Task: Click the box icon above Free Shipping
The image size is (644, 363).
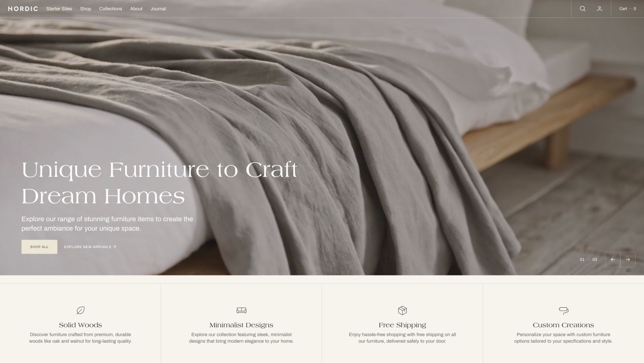Action: coord(402,310)
